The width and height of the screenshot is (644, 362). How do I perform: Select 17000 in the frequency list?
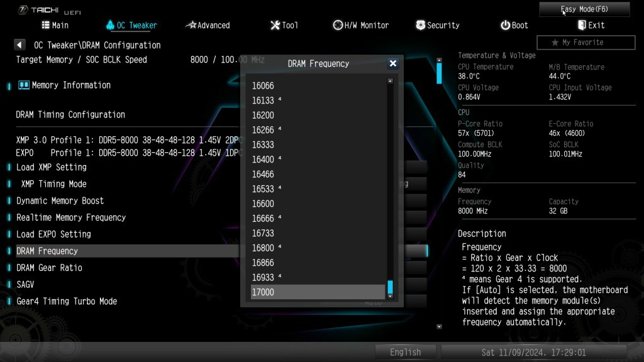tap(318, 292)
